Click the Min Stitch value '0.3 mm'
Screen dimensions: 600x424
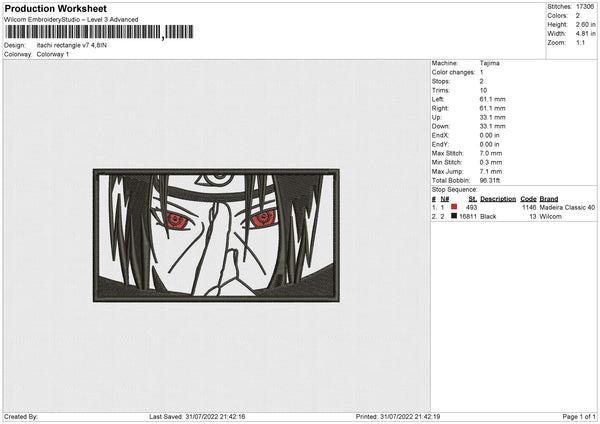491,163
